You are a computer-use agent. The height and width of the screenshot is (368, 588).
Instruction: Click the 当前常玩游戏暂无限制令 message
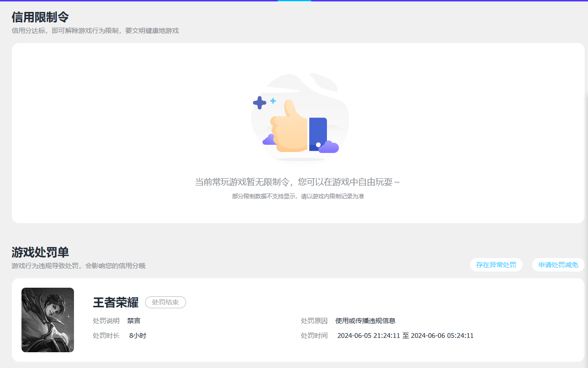click(x=297, y=182)
